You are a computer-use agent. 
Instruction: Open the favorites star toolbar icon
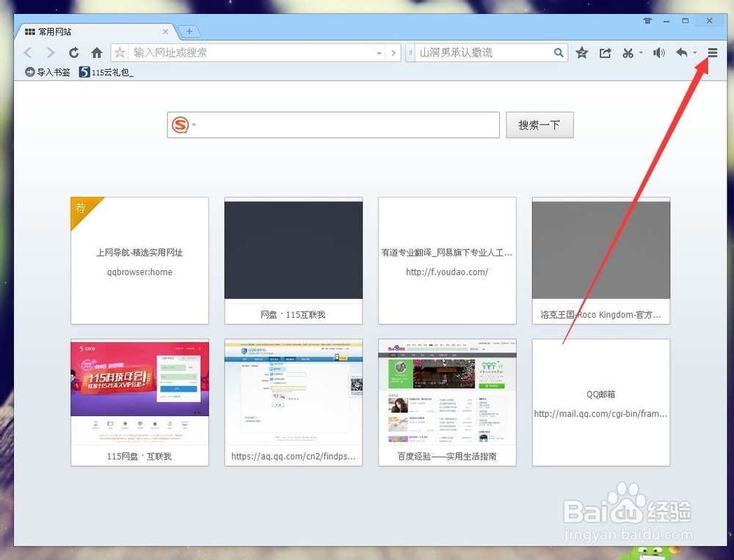coord(582,53)
